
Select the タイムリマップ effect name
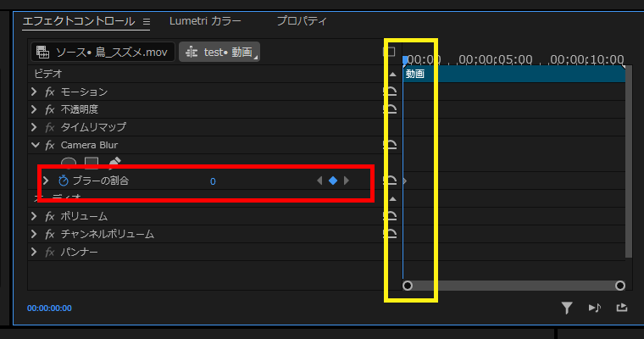(x=93, y=127)
